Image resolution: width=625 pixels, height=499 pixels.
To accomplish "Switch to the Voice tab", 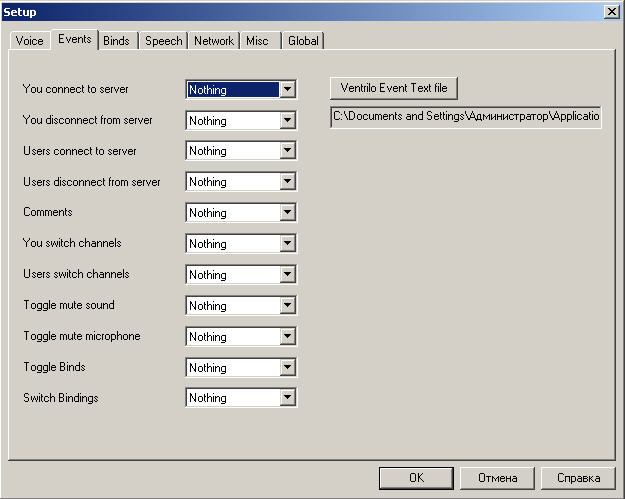I will (x=29, y=41).
